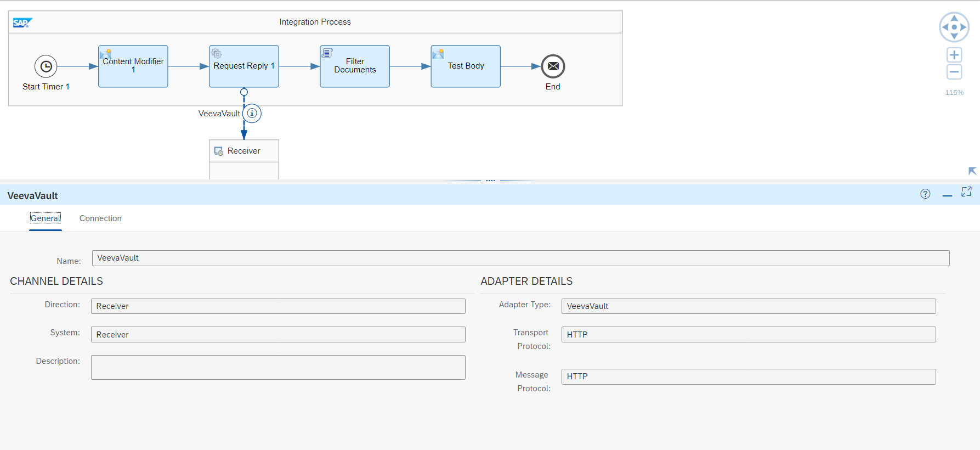Switch to the General tab
Image resolution: width=980 pixels, height=450 pixels.
46,218
